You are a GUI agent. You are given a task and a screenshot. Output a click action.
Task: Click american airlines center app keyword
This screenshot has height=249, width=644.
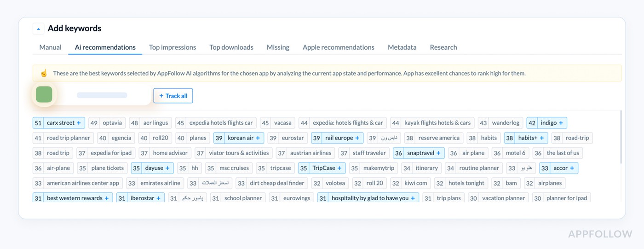click(x=78, y=183)
